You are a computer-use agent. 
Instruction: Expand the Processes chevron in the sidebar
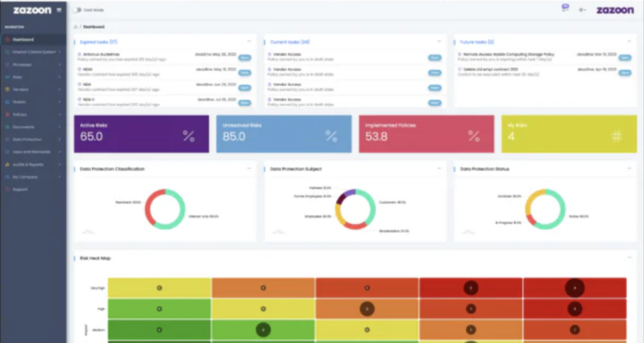[x=60, y=65]
